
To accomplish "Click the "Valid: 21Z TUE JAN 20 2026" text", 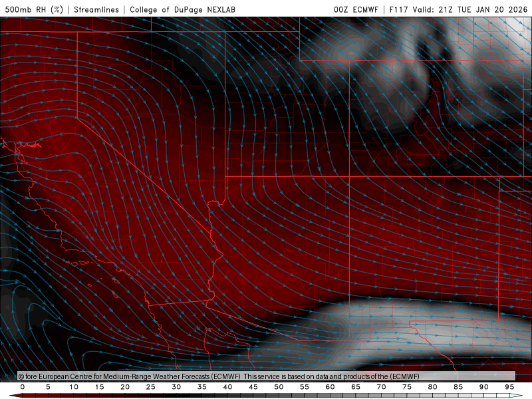I will point(470,9).
